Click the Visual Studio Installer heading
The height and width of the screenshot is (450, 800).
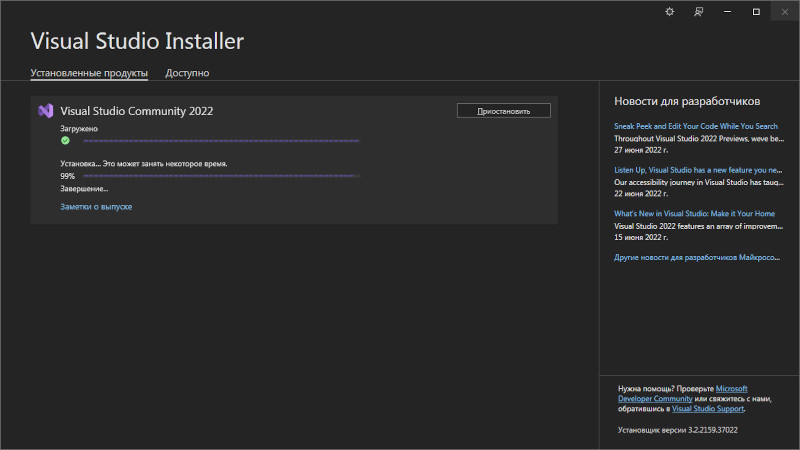pos(137,41)
